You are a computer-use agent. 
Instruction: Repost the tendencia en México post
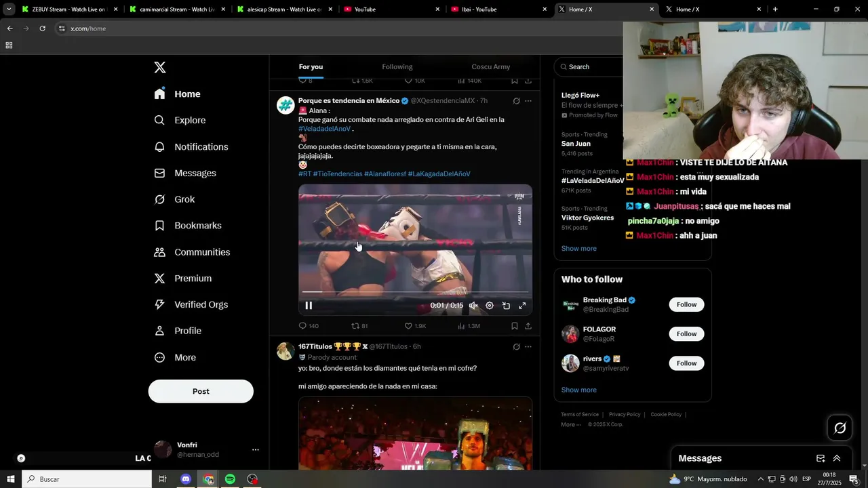click(359, 326)
